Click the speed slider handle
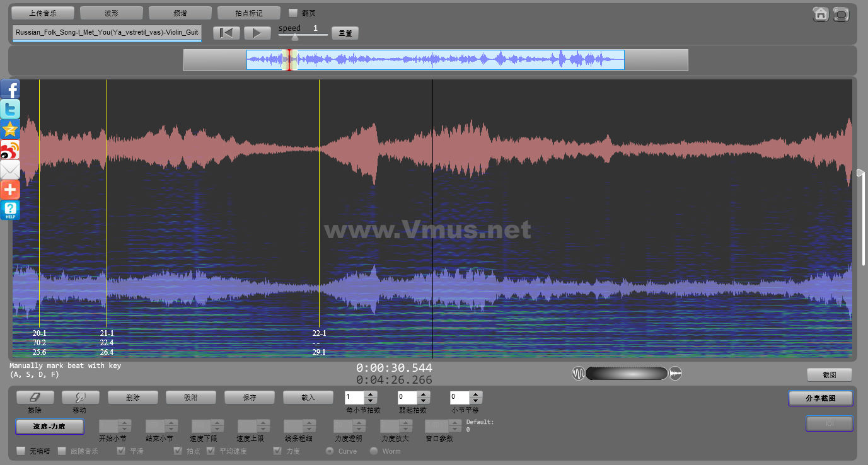The image size is (868, 465). 294,37
